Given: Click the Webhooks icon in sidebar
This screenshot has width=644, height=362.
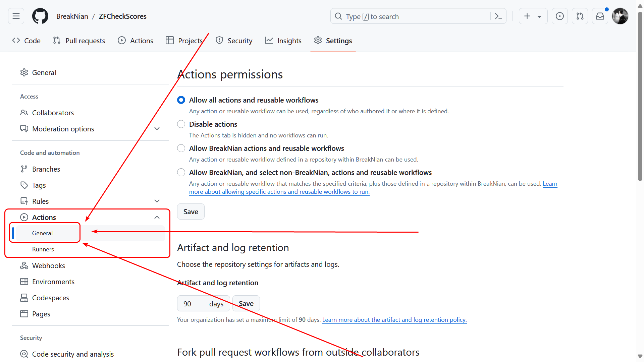Looking at the screenshot, I should tap(24, 265).
